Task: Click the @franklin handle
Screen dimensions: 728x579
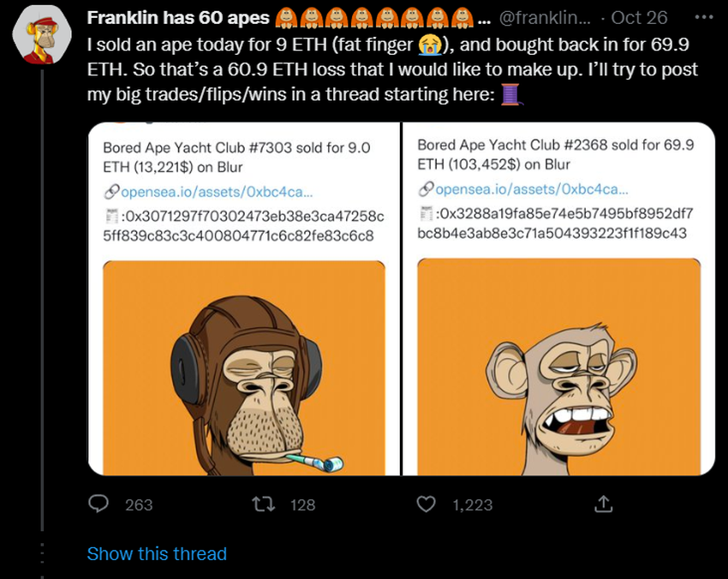Action: tap(545, 18)
